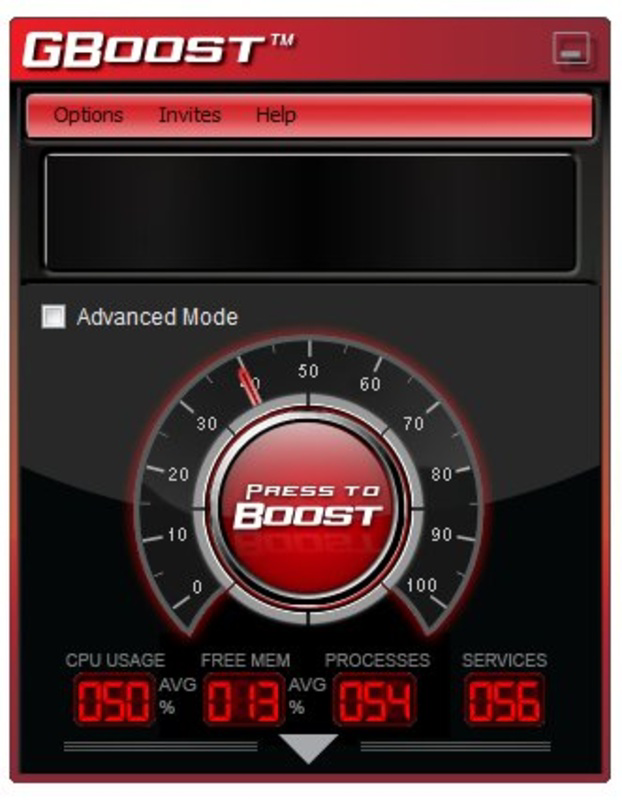Click the 100 mark on the gauge
Screen dimensions: 622x800
[422, 585]
